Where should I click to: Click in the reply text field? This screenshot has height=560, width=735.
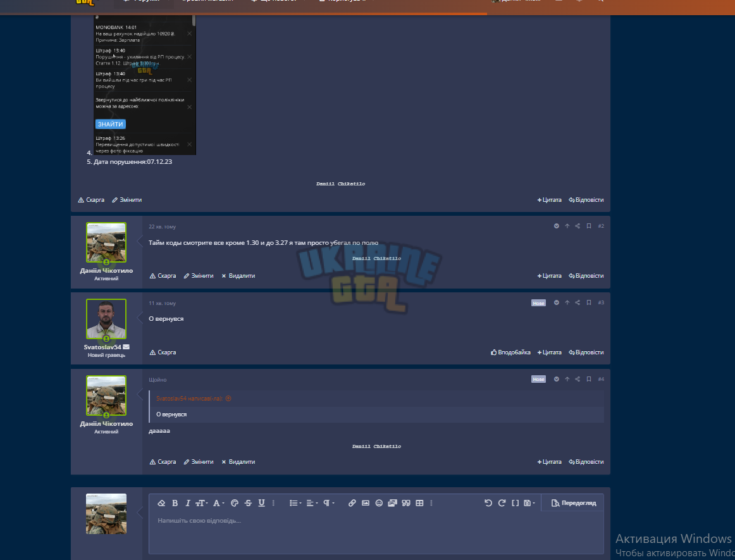click(376, 532)
